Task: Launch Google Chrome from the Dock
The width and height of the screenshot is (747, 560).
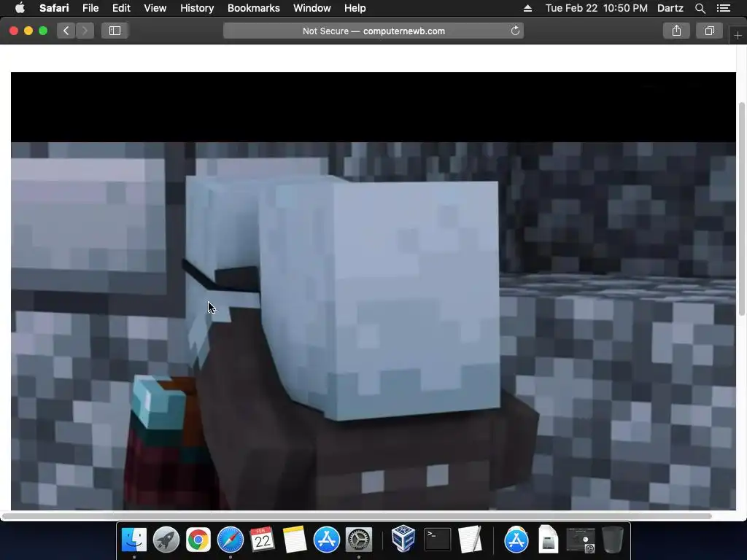Action: pos(198,540)
